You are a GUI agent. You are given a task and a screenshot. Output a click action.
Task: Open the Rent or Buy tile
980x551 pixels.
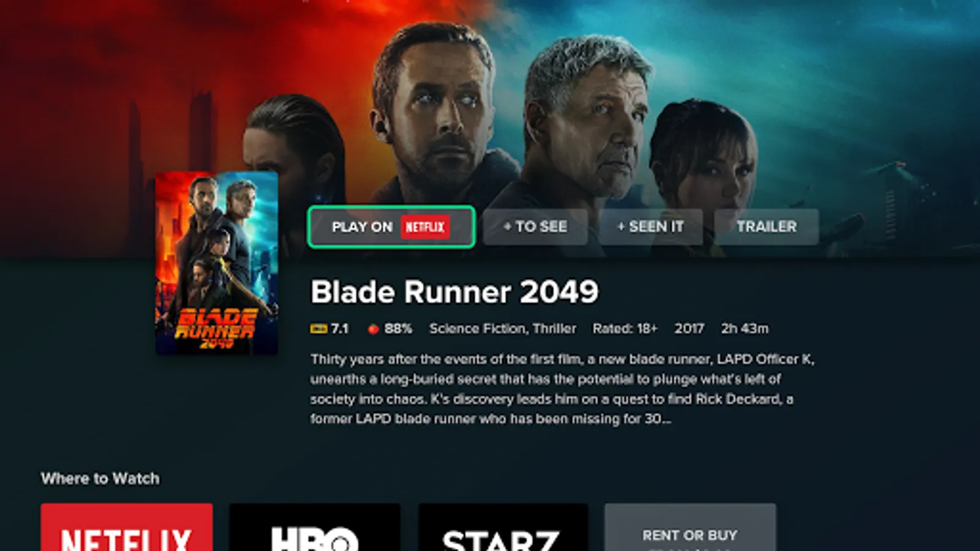coord(690,527)
